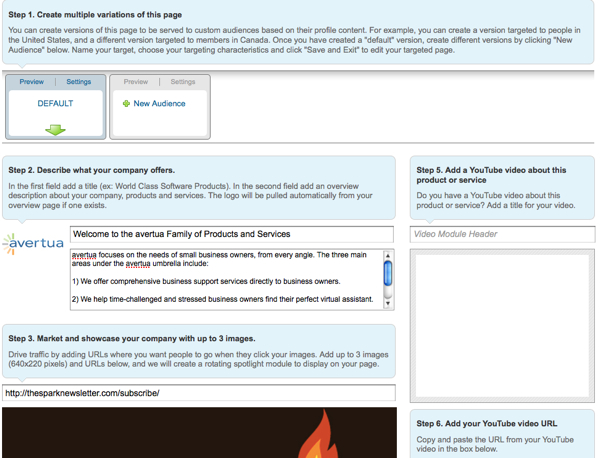The image size is (600, 458).
Task: Focus the Video Module Header field
Action: [x=502, y=234]
